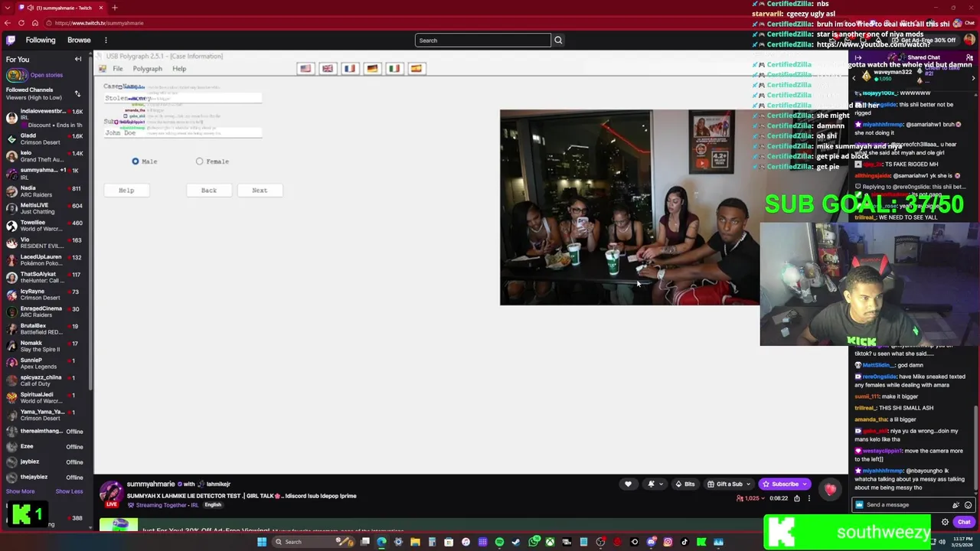Select the Spanish flag language icon
This screenshot has height=551, width=980.
pos(416,68)
